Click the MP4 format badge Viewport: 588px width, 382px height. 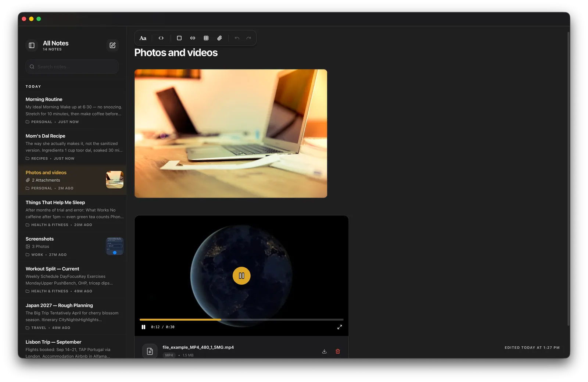[x=169, y=356]
